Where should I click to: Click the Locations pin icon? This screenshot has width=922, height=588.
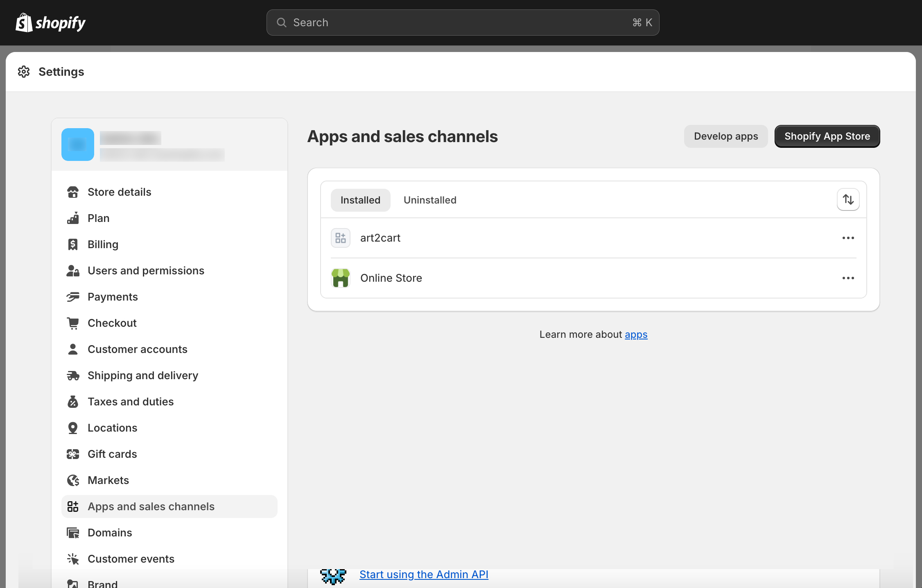pyautogui.click(x=73, y=428)
